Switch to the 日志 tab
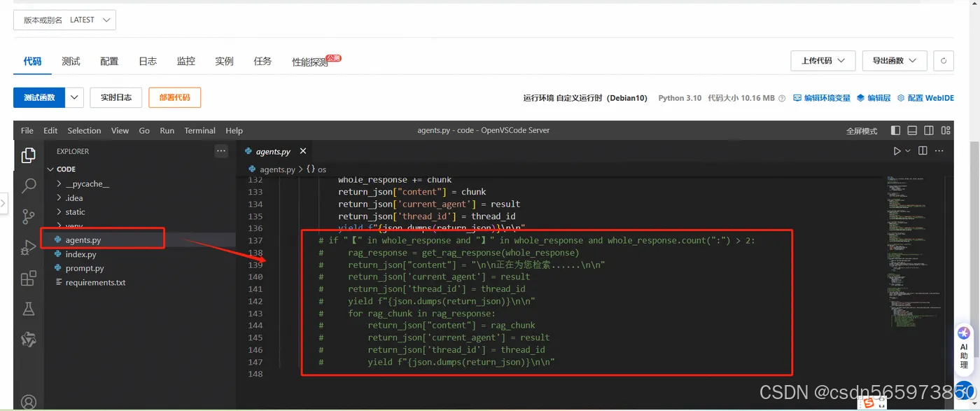Image resolution: width=980 pixels, height=411 pixels. (148, 62)
